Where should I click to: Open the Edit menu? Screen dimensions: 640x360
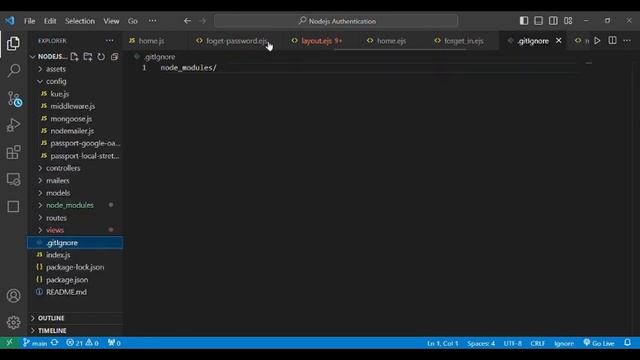point(50,21)
